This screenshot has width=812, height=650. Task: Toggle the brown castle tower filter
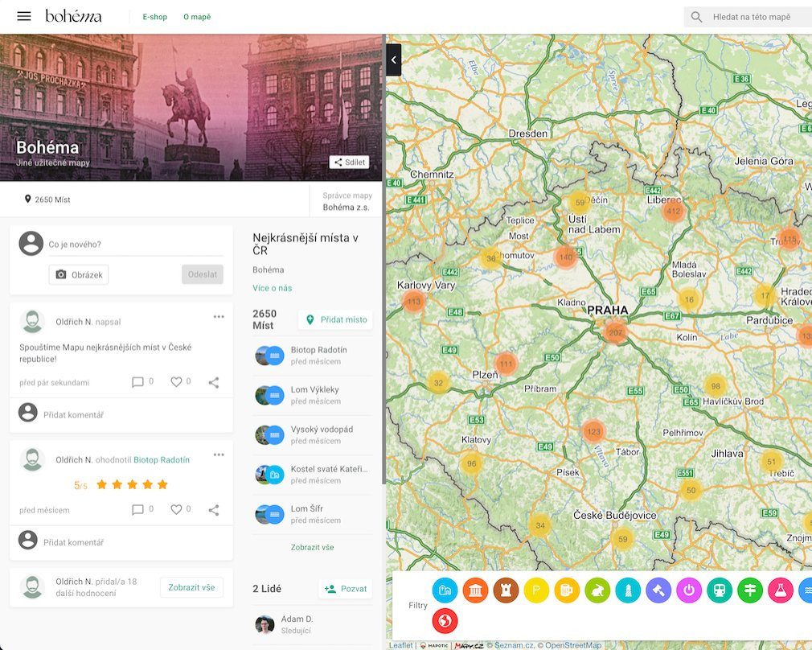(506, 591)
